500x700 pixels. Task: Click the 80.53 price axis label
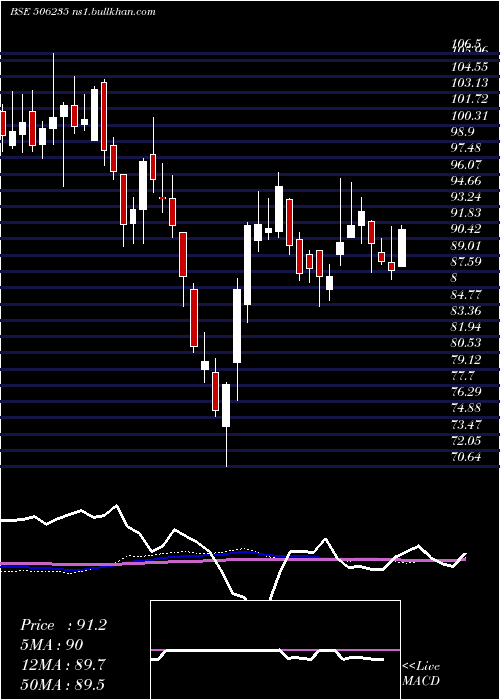(466, 343)
